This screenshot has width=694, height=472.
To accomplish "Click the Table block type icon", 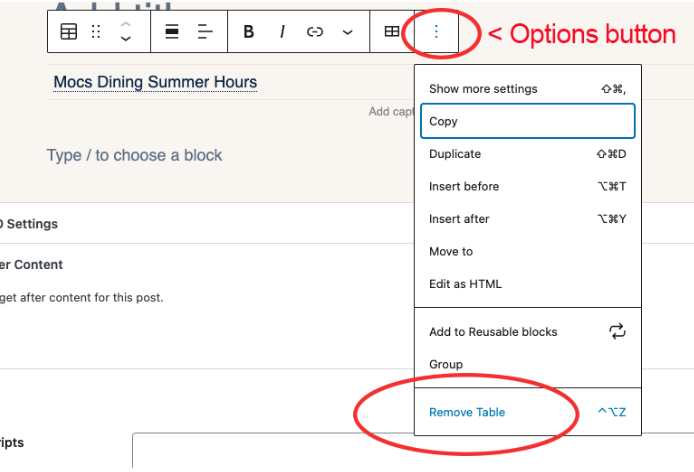I will 69,32.
